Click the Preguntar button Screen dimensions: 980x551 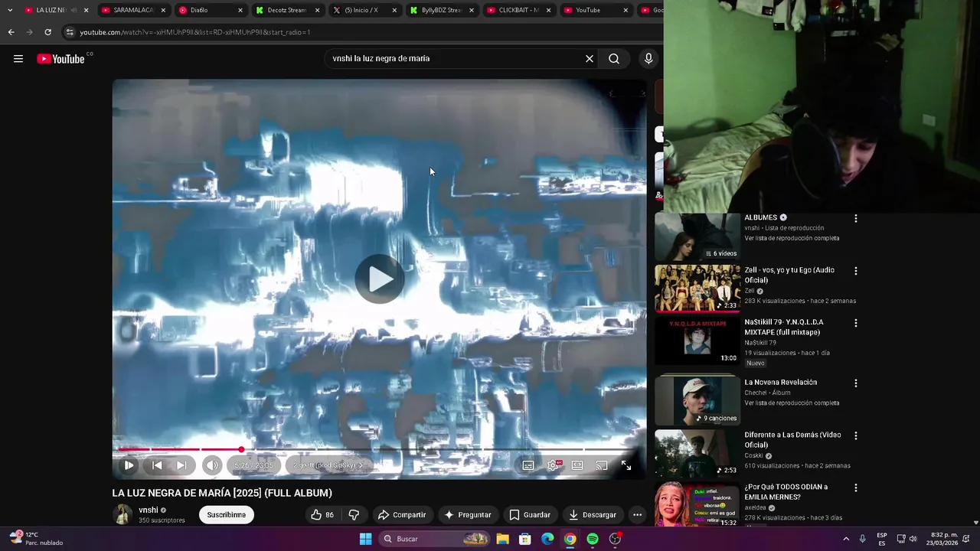tap(468, 515)
